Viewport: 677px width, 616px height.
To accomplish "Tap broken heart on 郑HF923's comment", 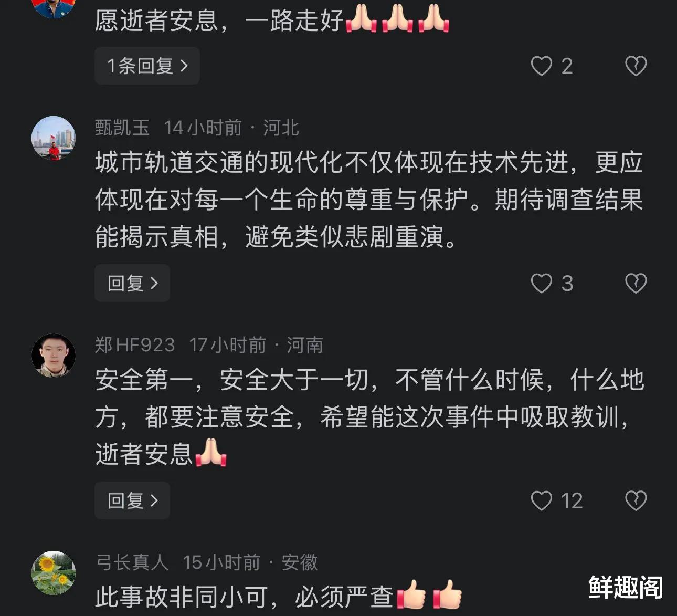I will 636,501.
